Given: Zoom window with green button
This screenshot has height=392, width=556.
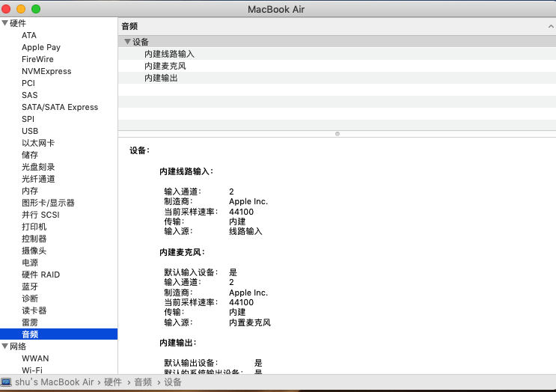Looking at the screenshot, I should pos(36,9).
